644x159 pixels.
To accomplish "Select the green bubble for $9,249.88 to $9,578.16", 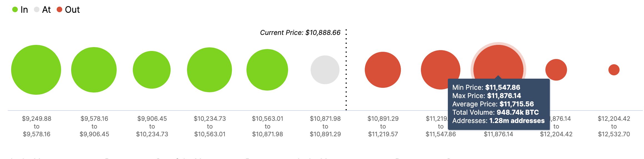I will pyautogui.click(x=36, y=70).
